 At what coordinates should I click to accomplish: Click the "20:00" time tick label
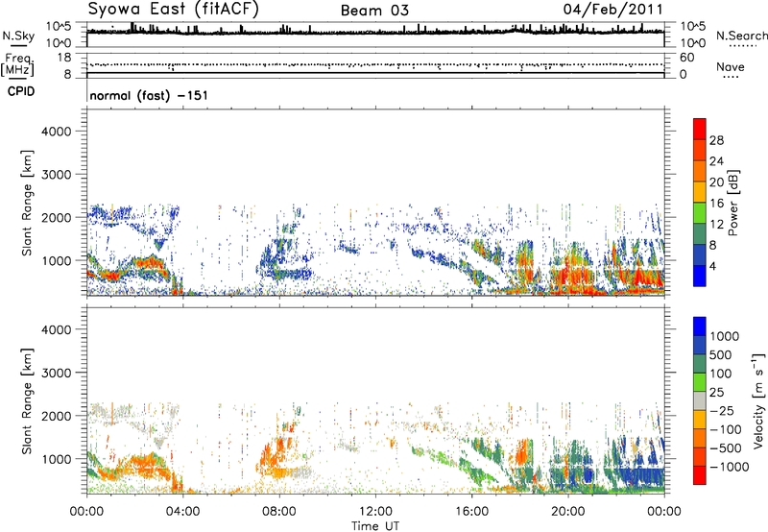tap(568, 512)
